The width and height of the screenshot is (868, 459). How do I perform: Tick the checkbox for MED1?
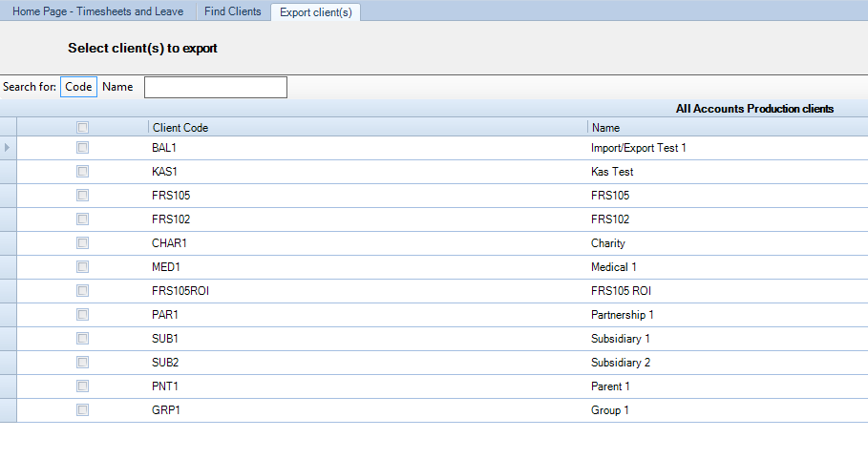point(82,266)
